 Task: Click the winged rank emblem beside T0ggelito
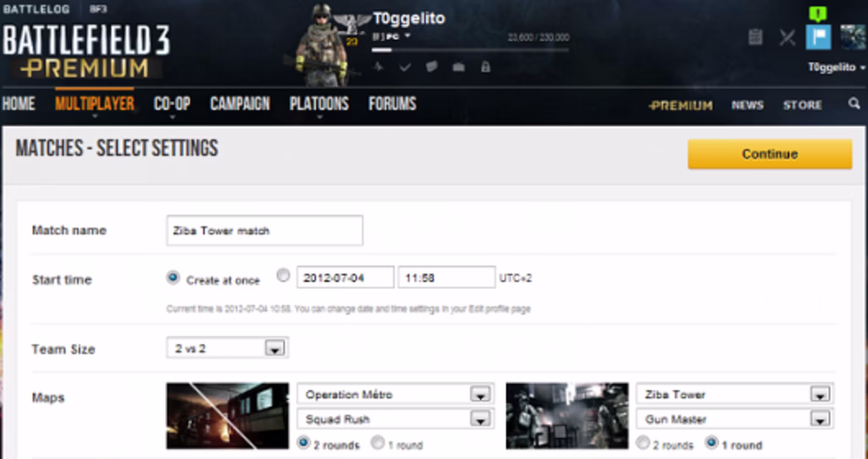[353, 24]
